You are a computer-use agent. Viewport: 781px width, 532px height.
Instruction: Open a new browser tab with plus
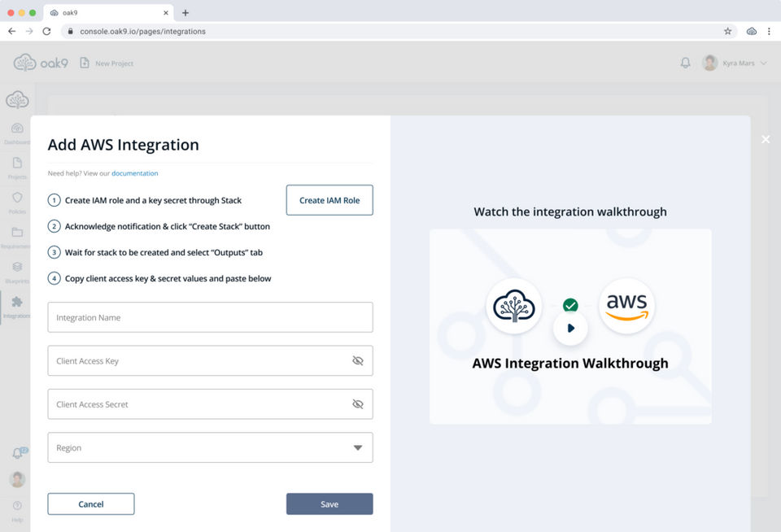pos(185,13)
